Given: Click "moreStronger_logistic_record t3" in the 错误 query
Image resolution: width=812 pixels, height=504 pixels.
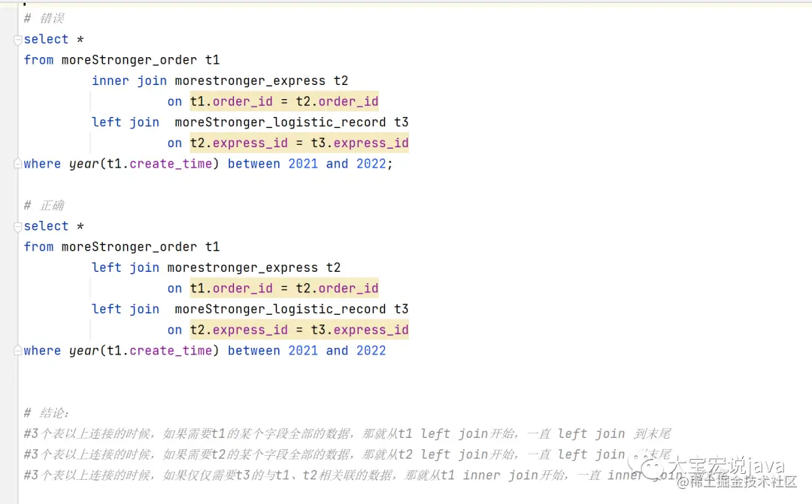Looking at the screenshot, I should (x=292, y=122).
